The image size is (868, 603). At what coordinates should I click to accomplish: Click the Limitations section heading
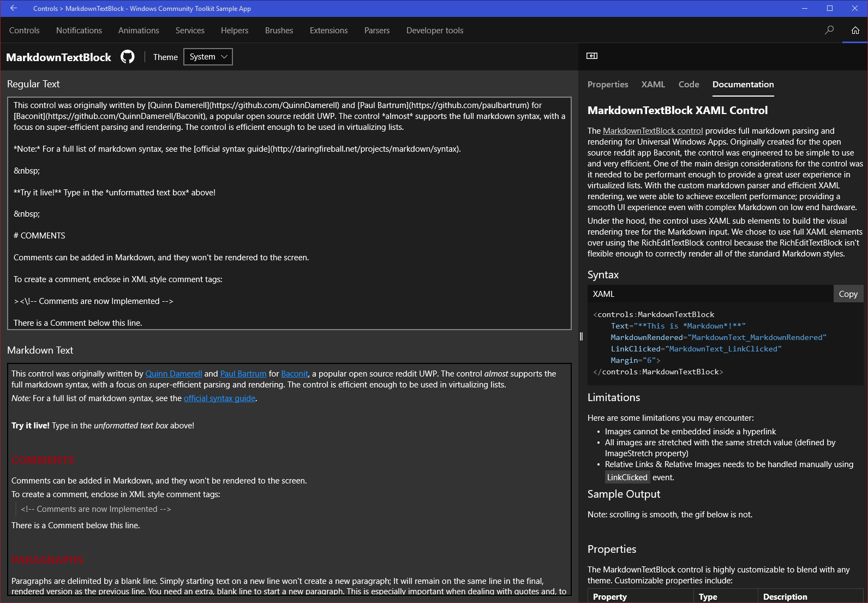tap(614, 397)
